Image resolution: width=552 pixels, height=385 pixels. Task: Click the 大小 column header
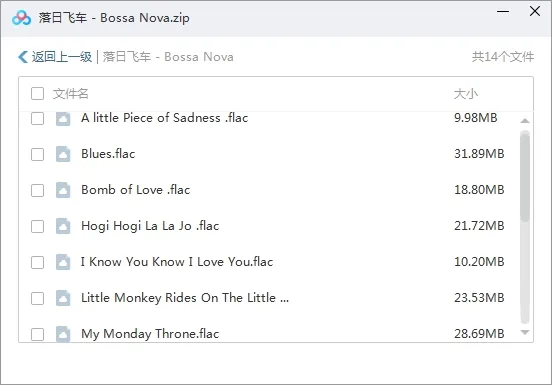[x=465, y=94]
